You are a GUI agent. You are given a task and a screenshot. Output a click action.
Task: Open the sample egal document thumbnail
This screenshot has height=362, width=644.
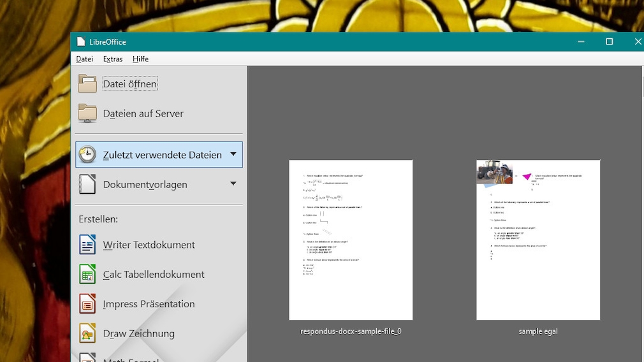tap(538, 240)
